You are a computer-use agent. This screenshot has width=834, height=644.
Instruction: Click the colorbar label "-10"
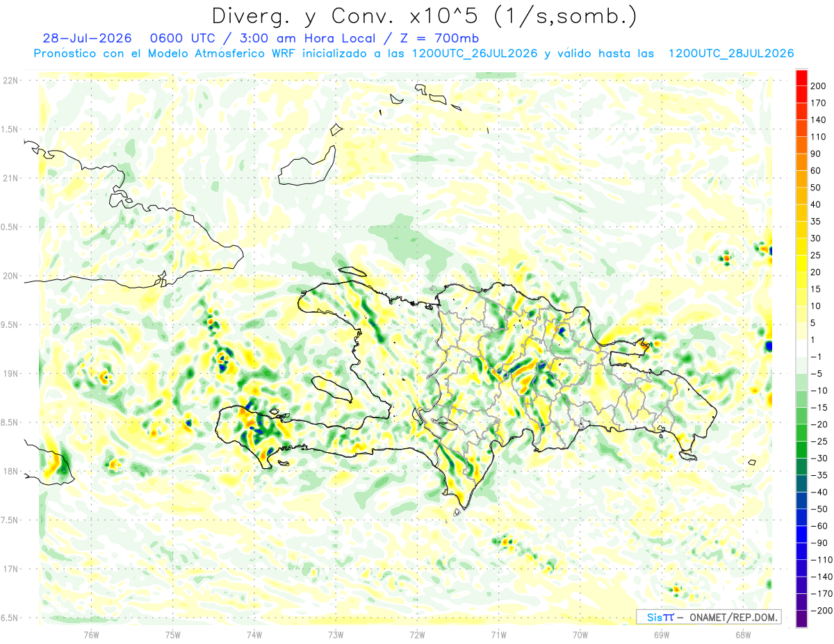819,390
